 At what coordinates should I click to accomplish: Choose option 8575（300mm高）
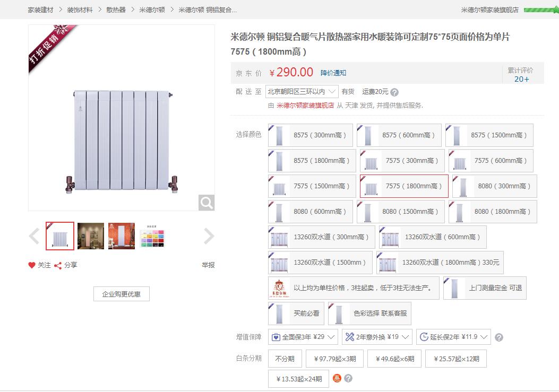311,135
